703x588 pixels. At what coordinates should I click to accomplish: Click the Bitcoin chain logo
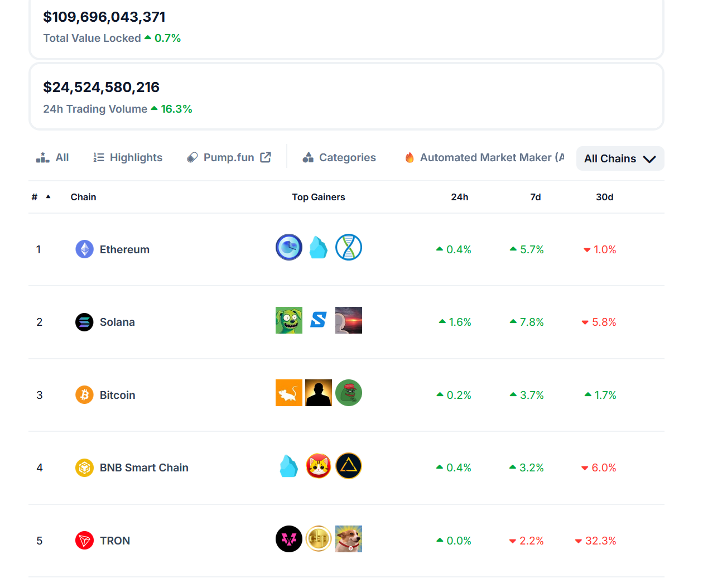click(x=84, y=394)
